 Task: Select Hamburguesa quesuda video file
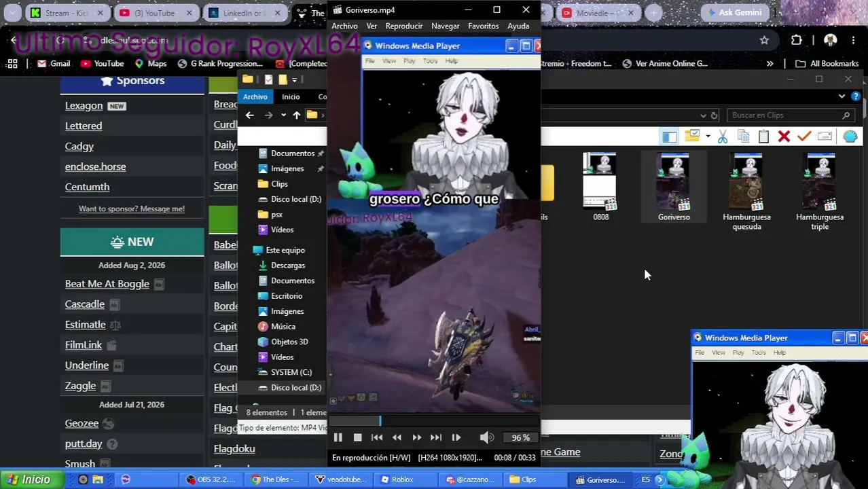click(x=746, y=192)
